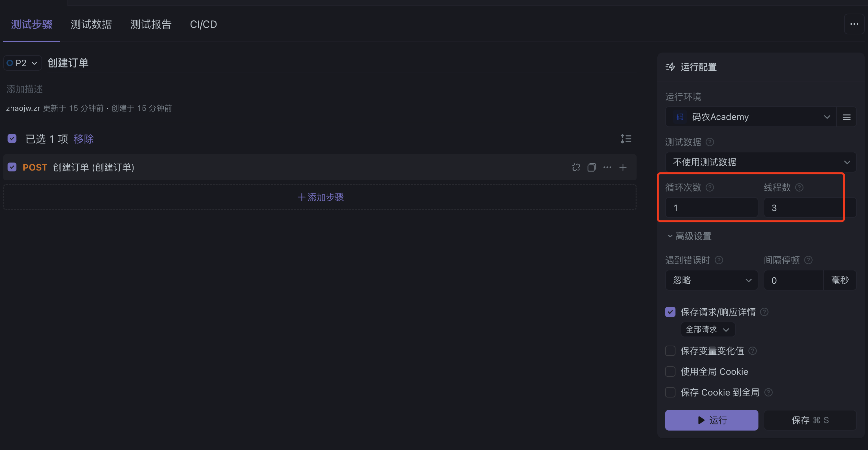Click the help icon next to 循环次数
Screen dimensions: 868x450
[710, 187]
